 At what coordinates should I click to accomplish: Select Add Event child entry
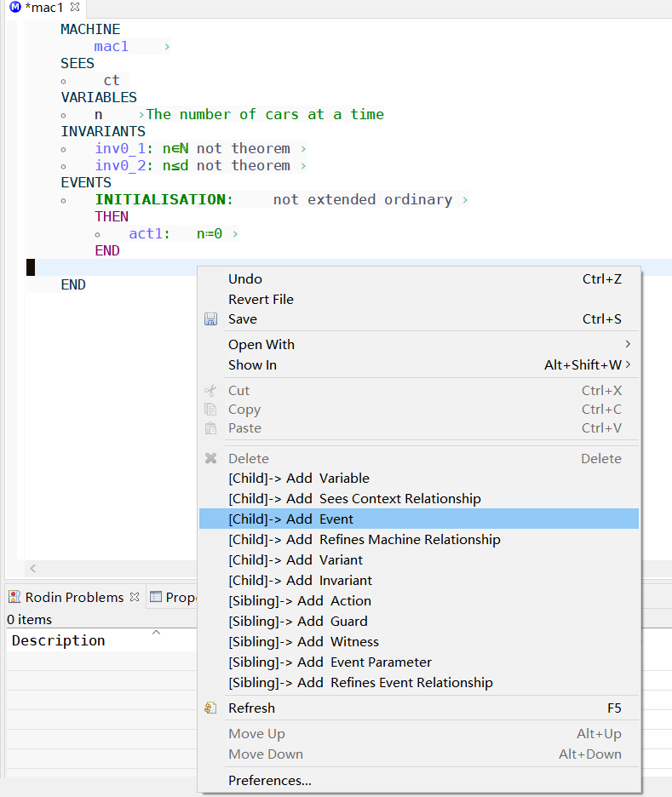click(x=419, y=519)
